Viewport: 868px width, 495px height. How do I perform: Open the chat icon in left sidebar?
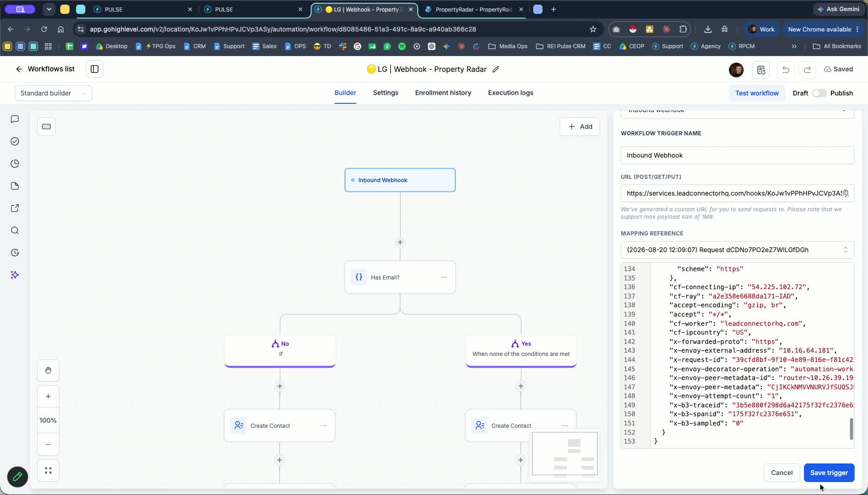15,119
